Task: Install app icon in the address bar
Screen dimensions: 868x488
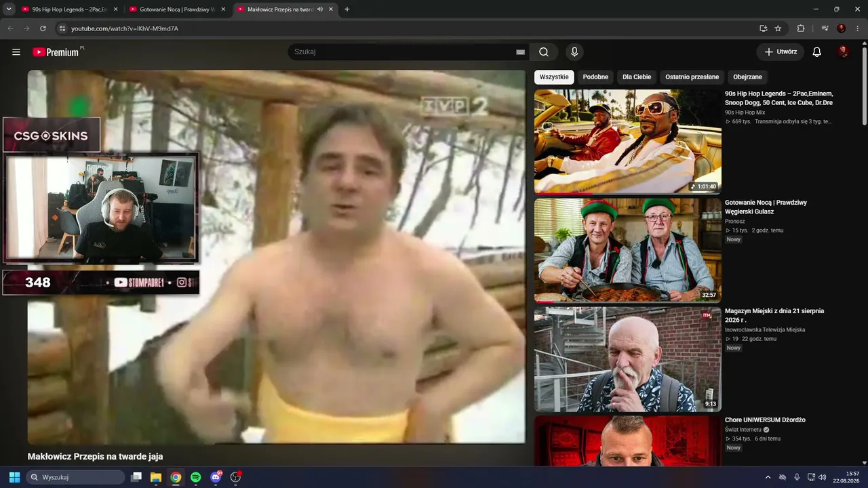Action: click(x=763, y=28)
